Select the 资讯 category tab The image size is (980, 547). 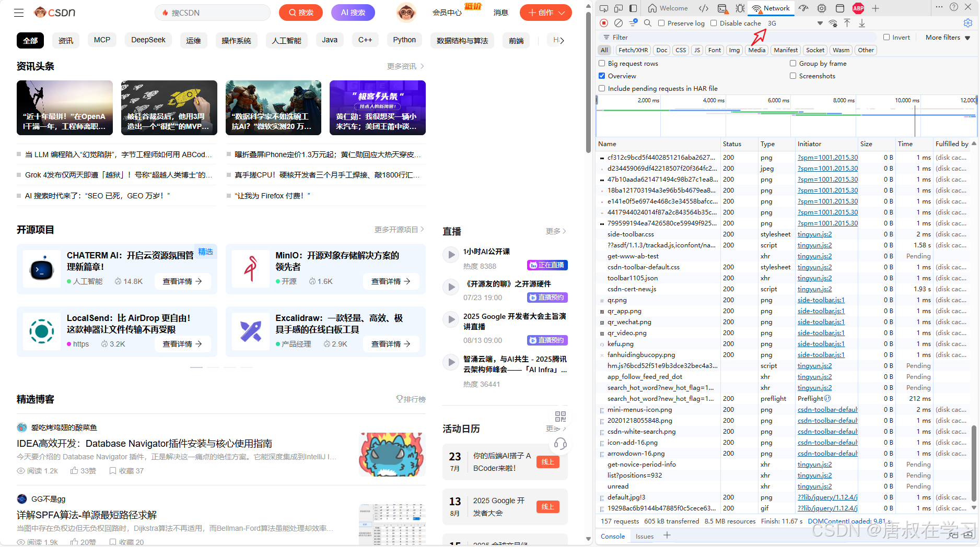pos(66,40)
